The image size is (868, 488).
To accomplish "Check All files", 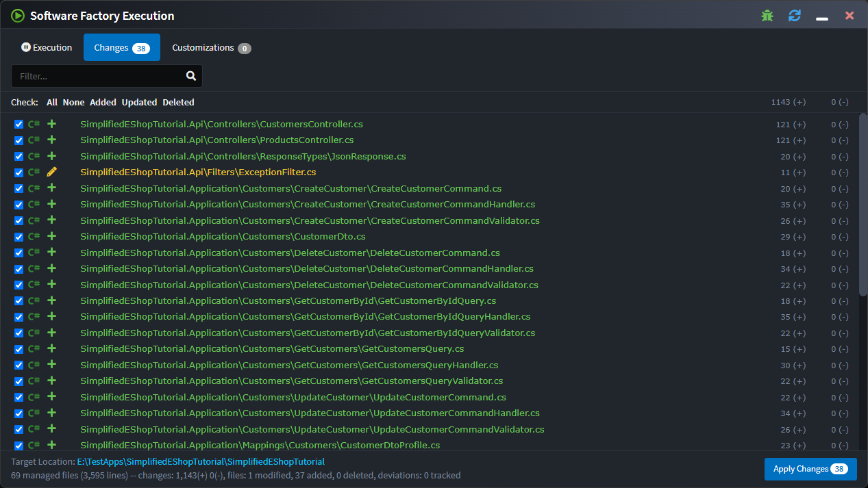I will tap(52, 102).
